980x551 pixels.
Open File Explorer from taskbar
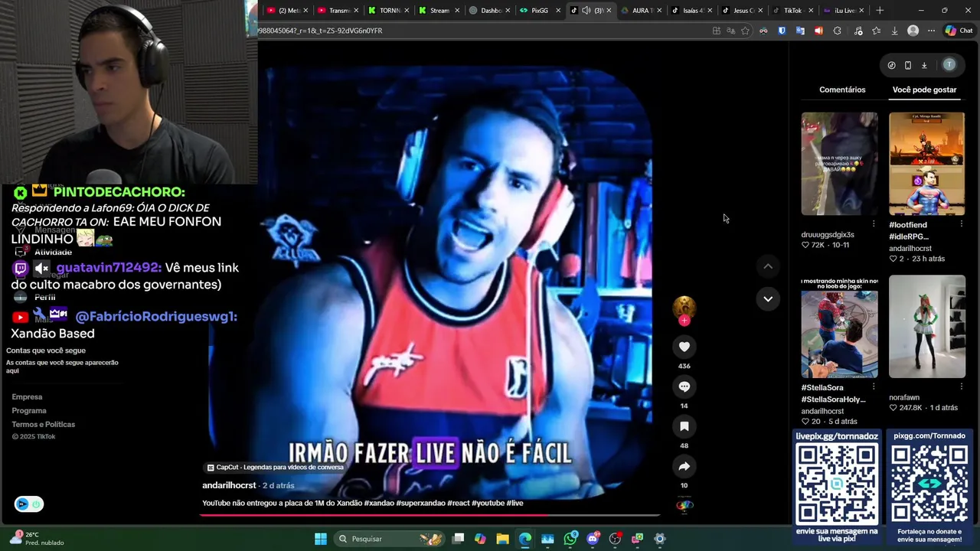(502, 539)
